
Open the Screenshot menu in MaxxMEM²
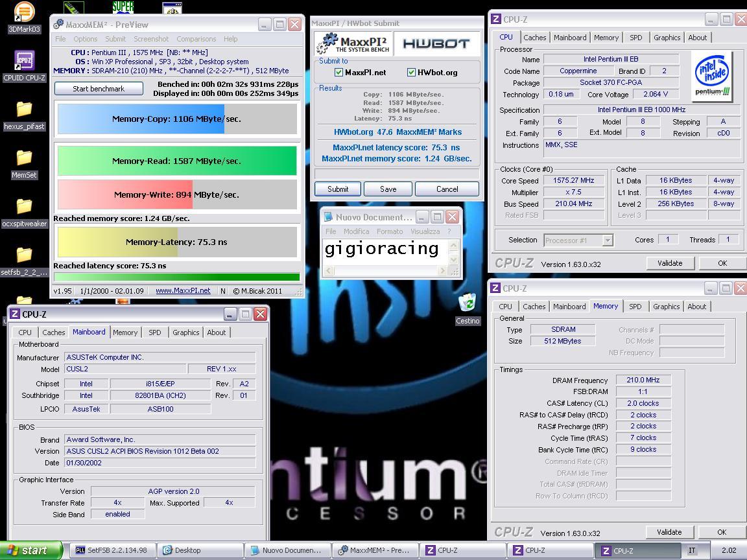tap(151, 39)
